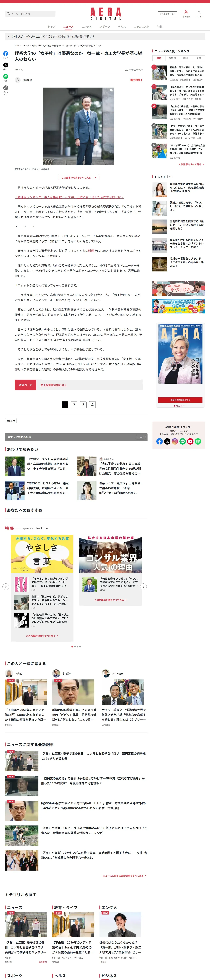Open AERA DIGITAL logo home link
Screen dimensions: 210x980
(105, 14)
